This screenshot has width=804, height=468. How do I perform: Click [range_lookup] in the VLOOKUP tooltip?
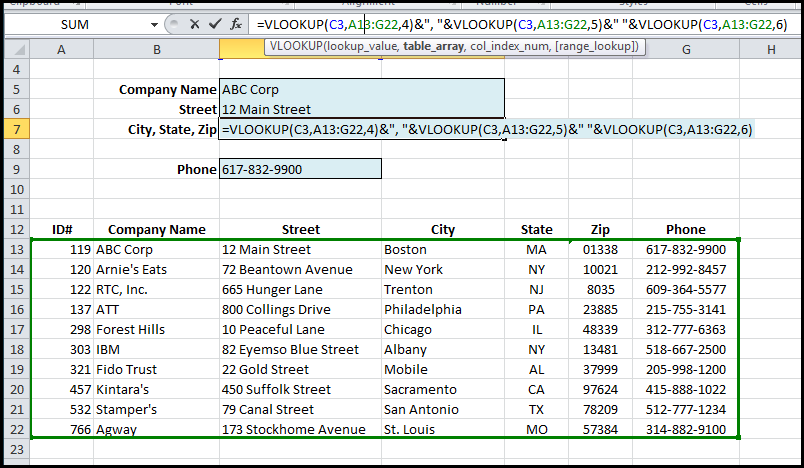[596, 47]
